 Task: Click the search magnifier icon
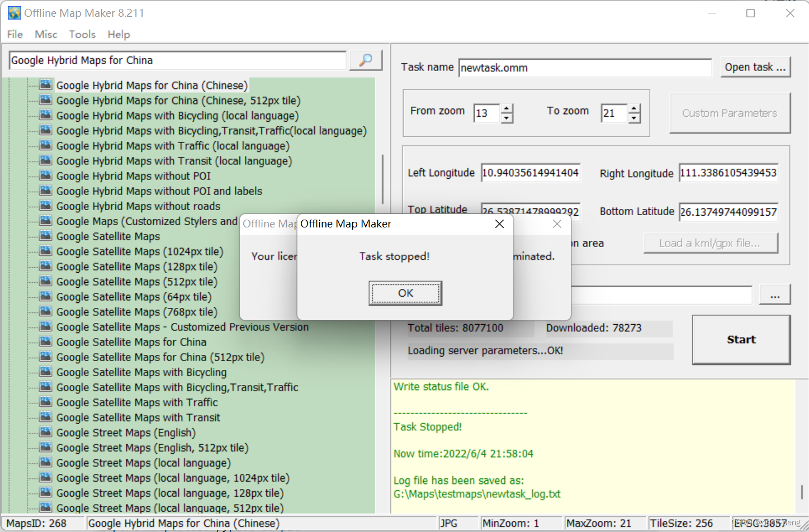365,60
